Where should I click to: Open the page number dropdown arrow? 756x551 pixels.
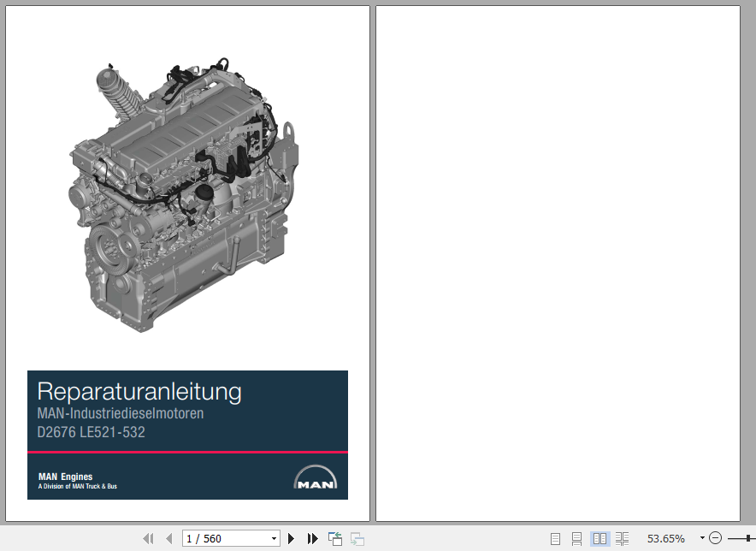(274, 538)
